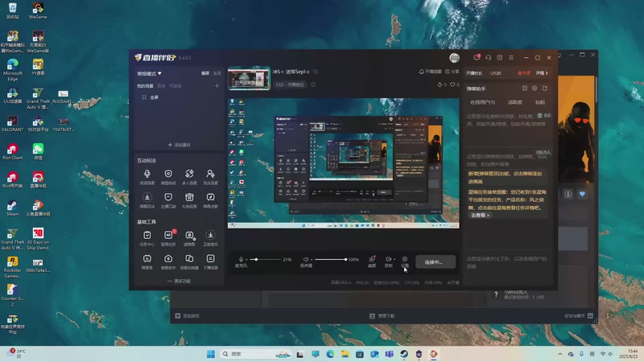Viewport: 644px width, 362px height.
Task: Click the stream cover thumbnail
Action: click(x=249, y=78)
